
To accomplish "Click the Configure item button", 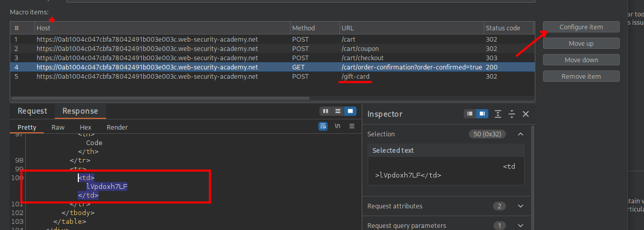I will (x=581, y=27).
